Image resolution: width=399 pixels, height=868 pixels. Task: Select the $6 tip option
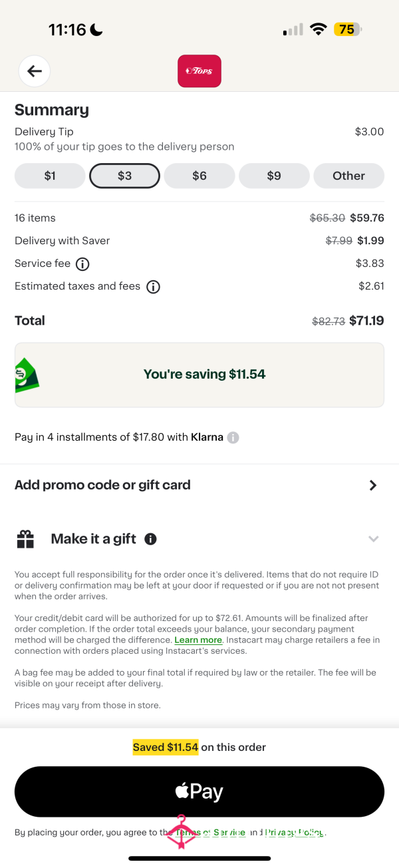pos(199,176)
